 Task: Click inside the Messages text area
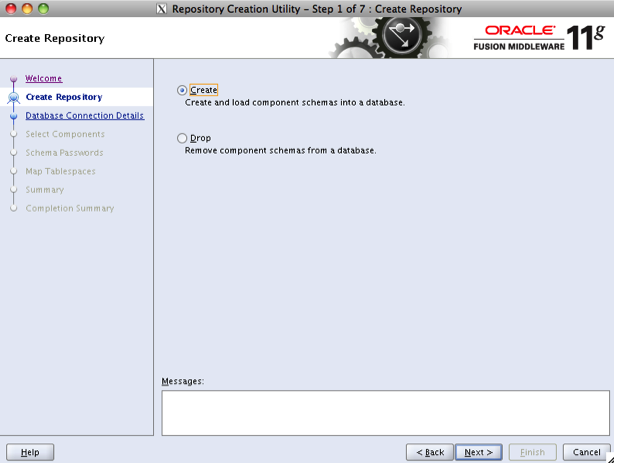click(385, 412)
